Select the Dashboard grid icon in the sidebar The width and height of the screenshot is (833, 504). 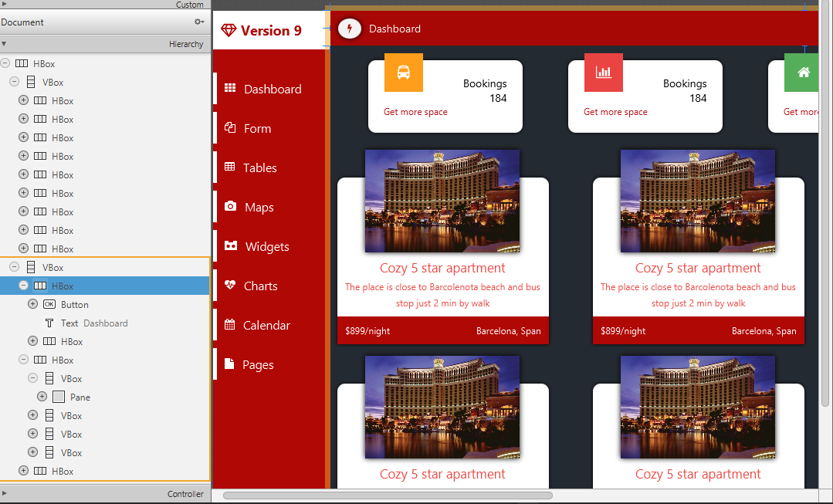[x=230, y=89]
